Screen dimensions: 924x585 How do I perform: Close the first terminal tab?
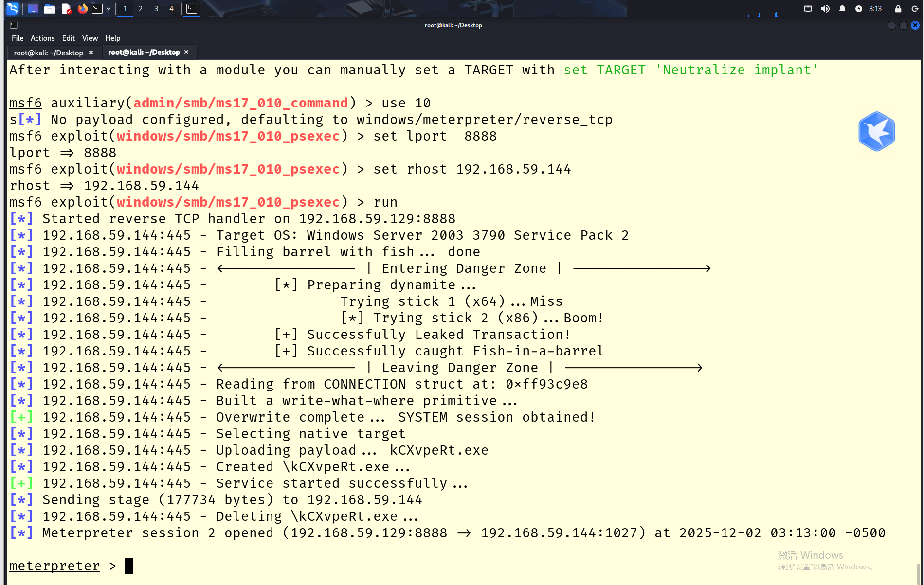pos(91,53)
